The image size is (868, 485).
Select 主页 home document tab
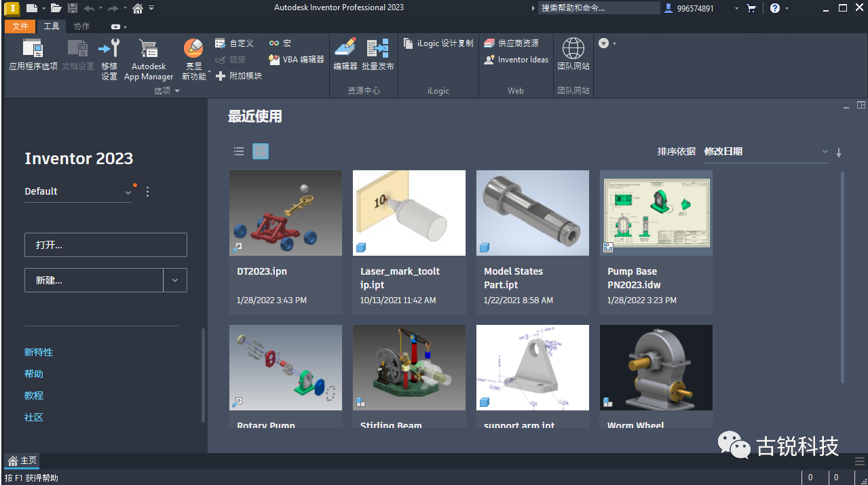point(22,461)
